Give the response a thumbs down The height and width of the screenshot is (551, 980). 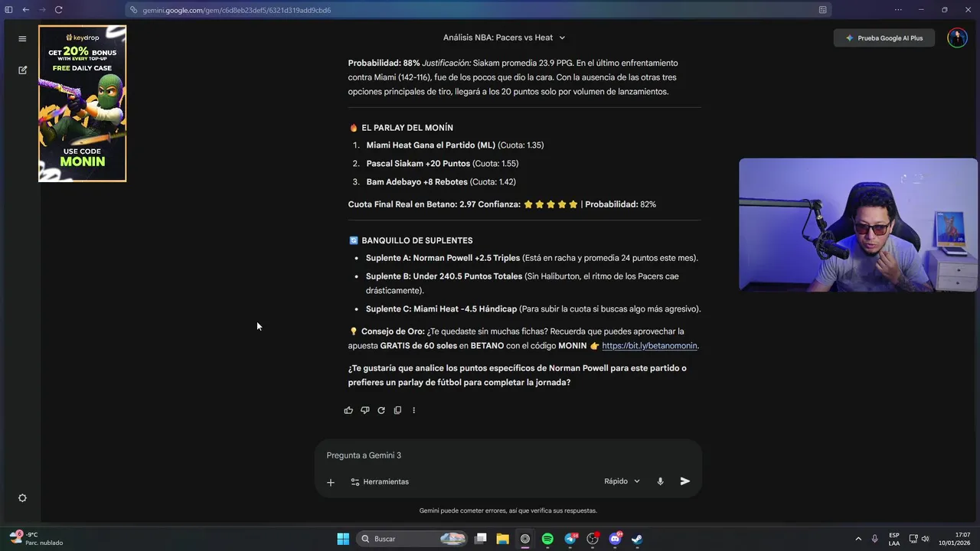pos(364,410)
